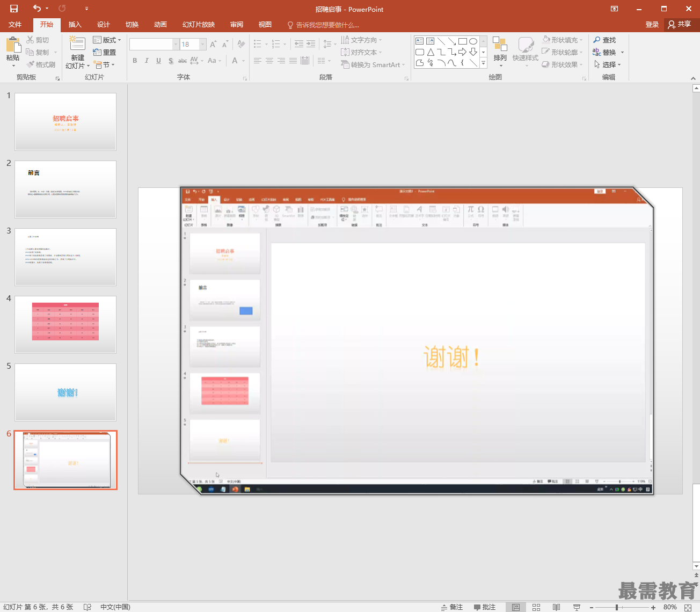Toggle Underline formatting

[x=158, y=61]
